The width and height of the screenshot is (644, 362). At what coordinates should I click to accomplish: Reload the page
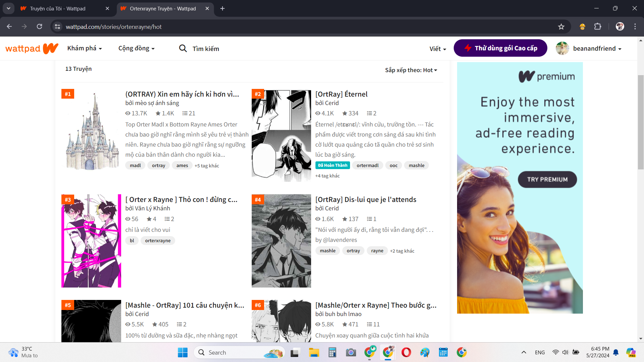coord(39,27)
